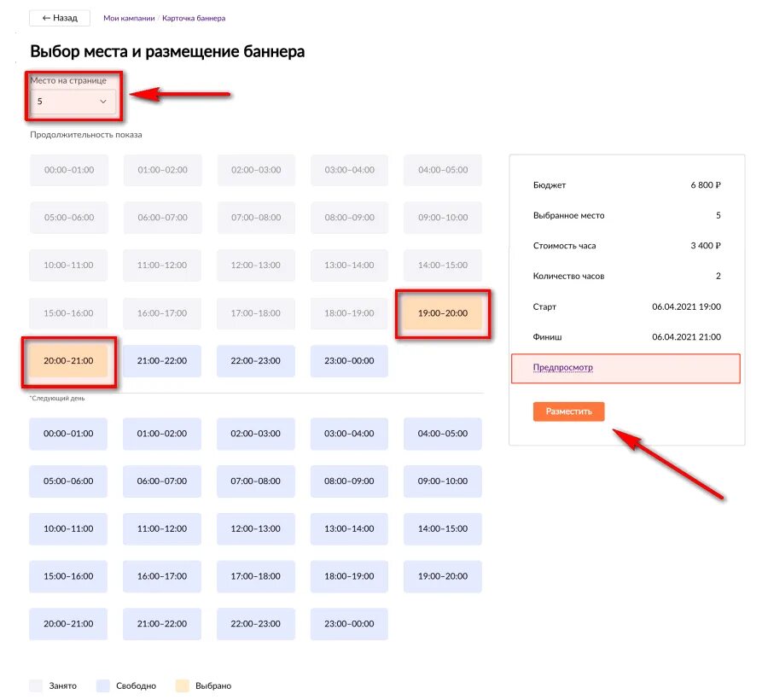
Task: Select next day's 02:00–03:00 slot
Action: [x=256, y=434]
